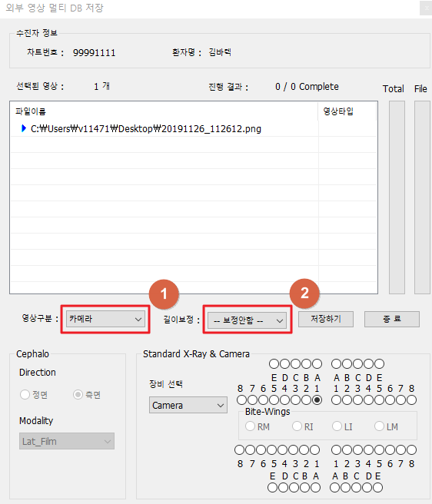The image size is (432, 504).
Task: Expand the 길이보정 보정안함 dropdown
Action: [x=247, y=320]
